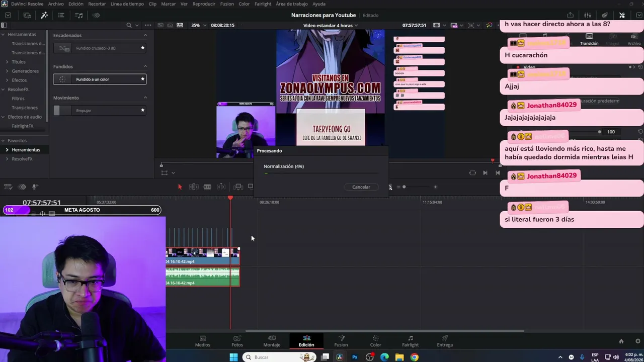644x362 pixels.
Task: Click the red playhead marker on timeline ruler
Action: tap(230, 198)
